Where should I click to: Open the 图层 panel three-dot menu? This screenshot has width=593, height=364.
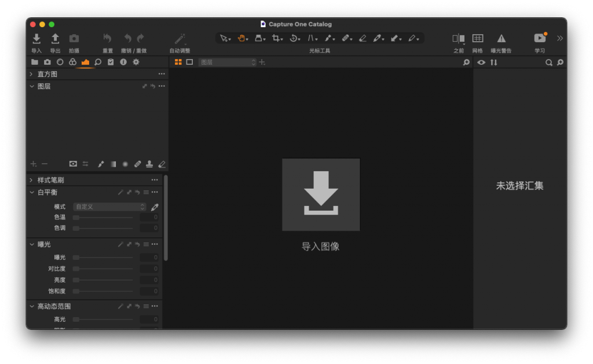pos(162,86)
